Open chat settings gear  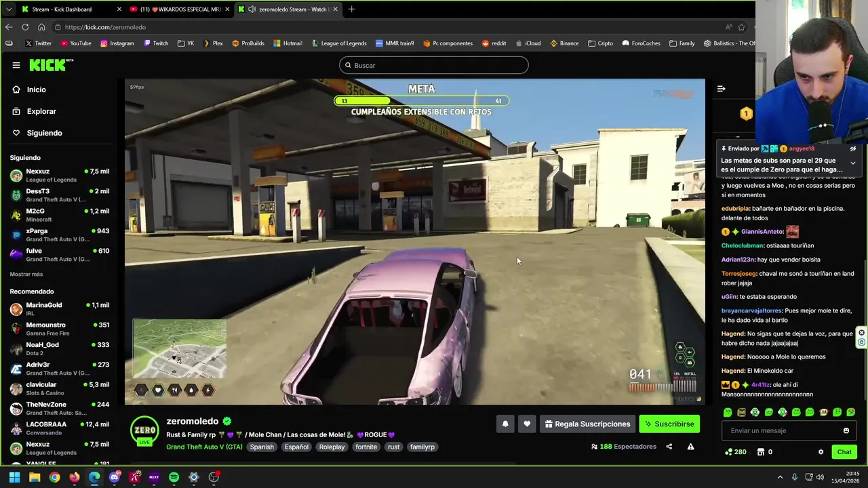click(x=821, y=452)
